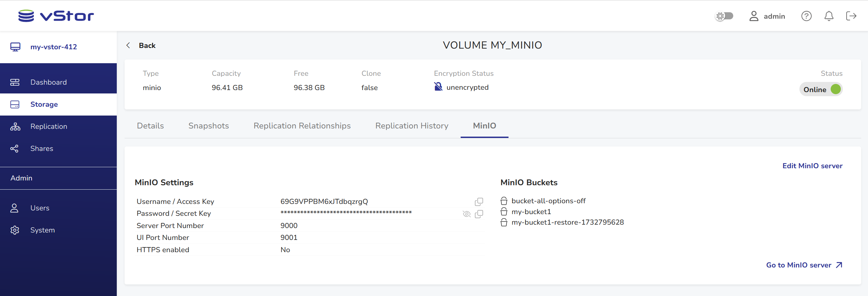Go back using the Back chevron

point(128,46)
